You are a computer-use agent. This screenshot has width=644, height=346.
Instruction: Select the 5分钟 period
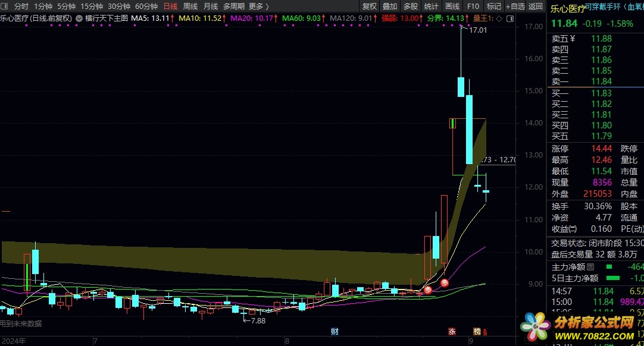tap(66, 6)
